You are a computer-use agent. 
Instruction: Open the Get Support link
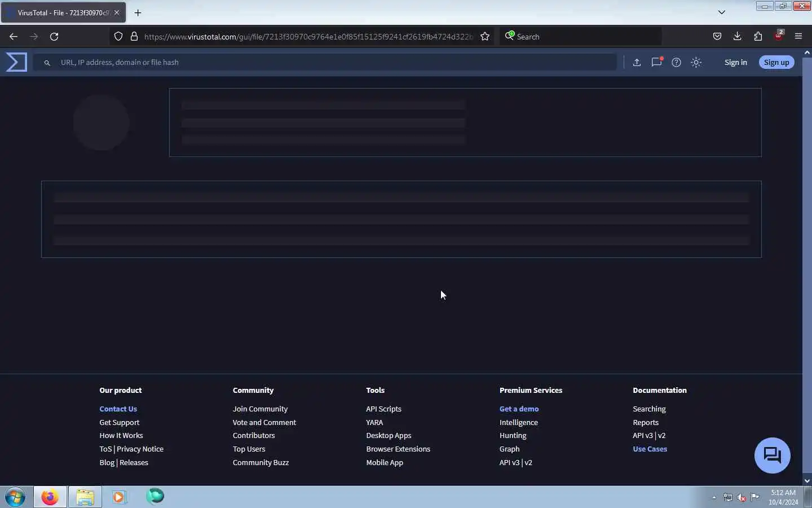119,423
